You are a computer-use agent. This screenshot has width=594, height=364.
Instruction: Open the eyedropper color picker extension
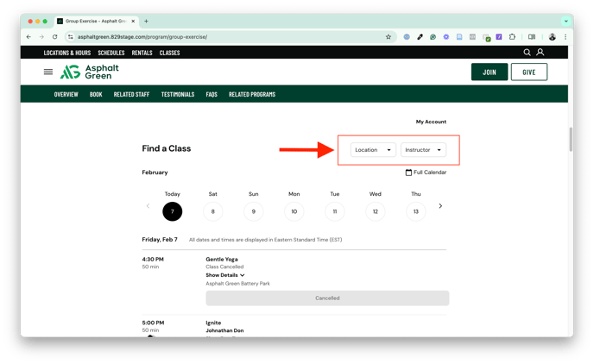pyautogui.click(x=420, y=37)
